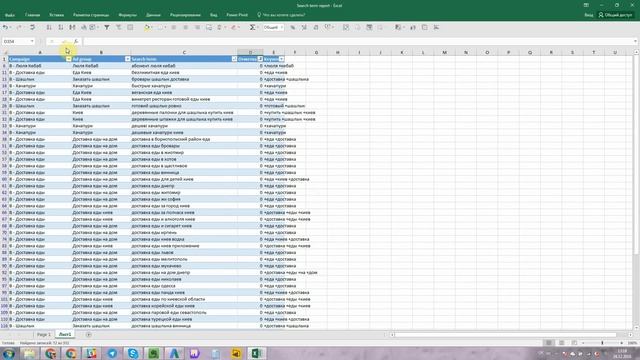Viewport: 640px width, 360px height.
Task: Open the Данные ribbon tab
Action: pyautogui.click(x=153, y=15)
